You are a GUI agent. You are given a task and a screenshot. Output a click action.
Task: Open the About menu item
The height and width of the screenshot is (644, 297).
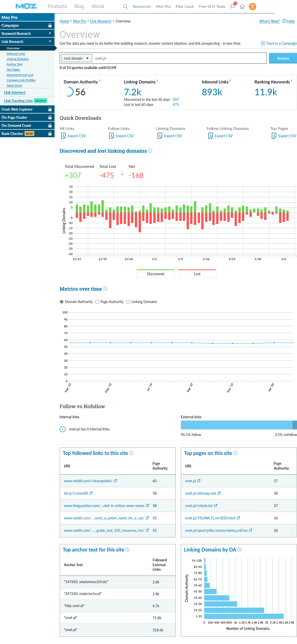(x=98, y=6)
